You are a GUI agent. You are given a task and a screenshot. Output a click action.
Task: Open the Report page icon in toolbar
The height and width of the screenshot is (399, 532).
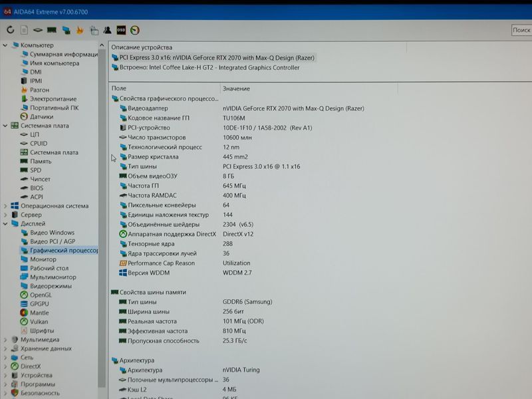click(x=24, y=30)
